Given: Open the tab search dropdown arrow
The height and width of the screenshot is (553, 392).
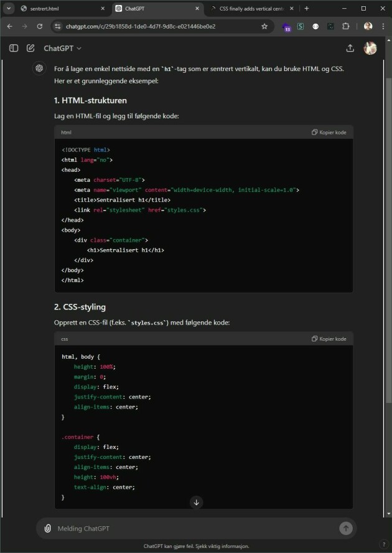Looking at the screenshot, I should 9,9.
